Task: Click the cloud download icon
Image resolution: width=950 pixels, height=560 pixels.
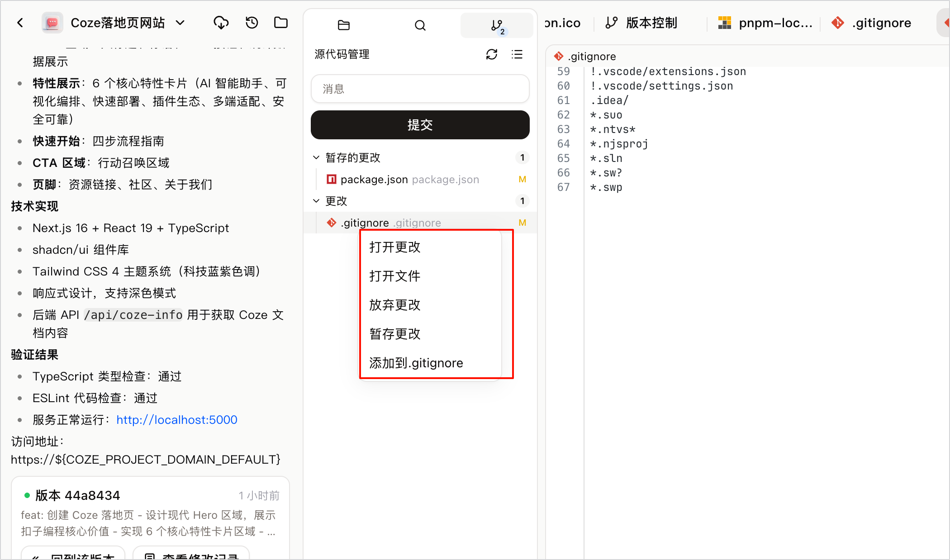Action: (221, 23)
